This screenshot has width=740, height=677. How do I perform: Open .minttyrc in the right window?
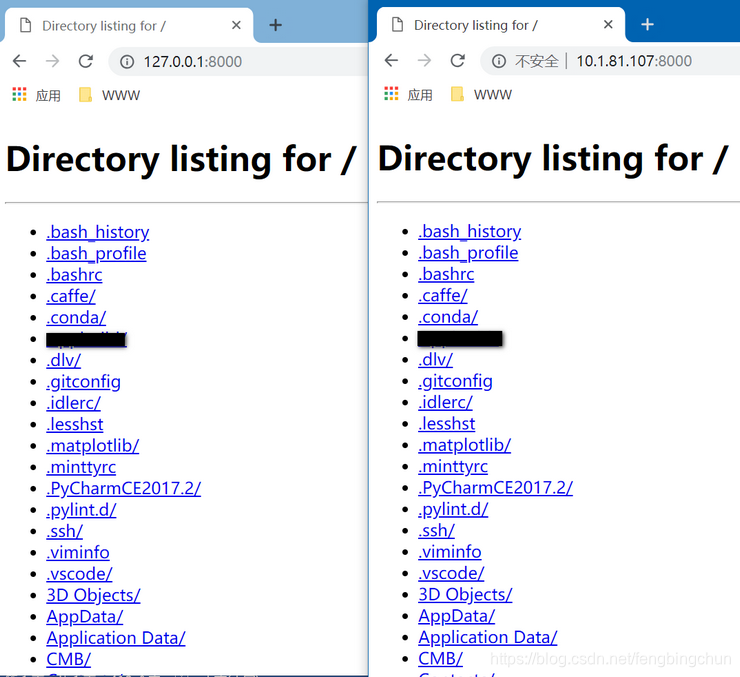453,467
